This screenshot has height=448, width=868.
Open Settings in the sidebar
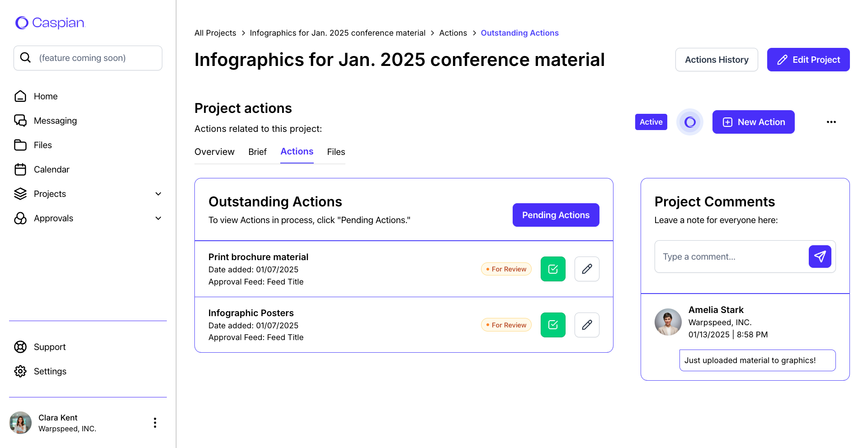pyautogui.click(x=50, y=371)
